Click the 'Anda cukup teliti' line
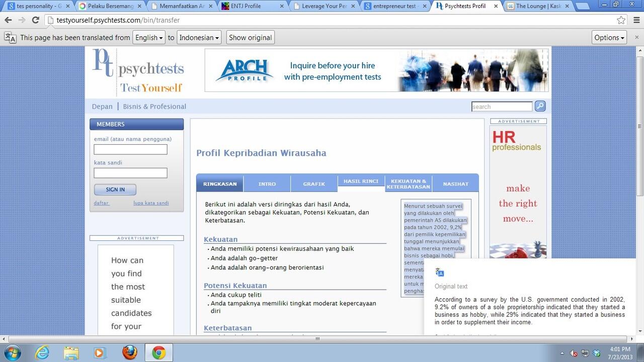This screenshot has height=362, width=644. click(x=236, y=295)
